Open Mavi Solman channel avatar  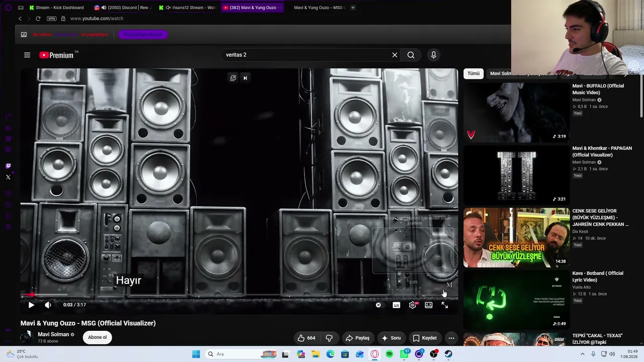click(27, 337)
